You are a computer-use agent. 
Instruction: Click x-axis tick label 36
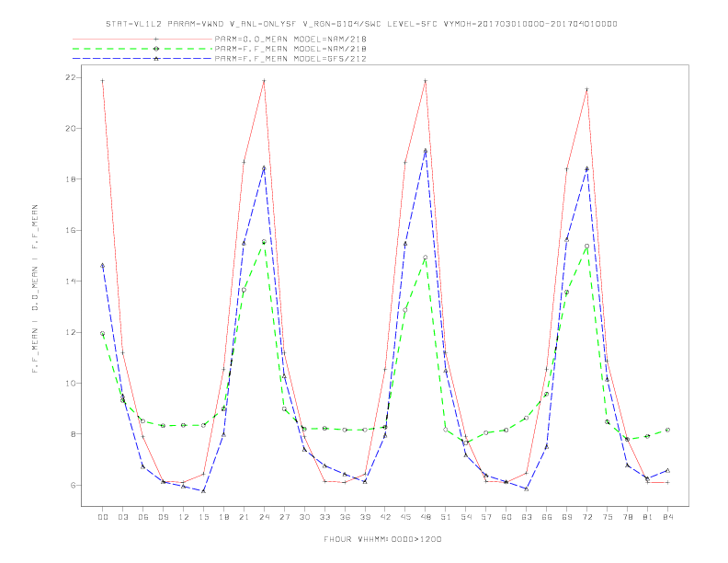[345, 517]
